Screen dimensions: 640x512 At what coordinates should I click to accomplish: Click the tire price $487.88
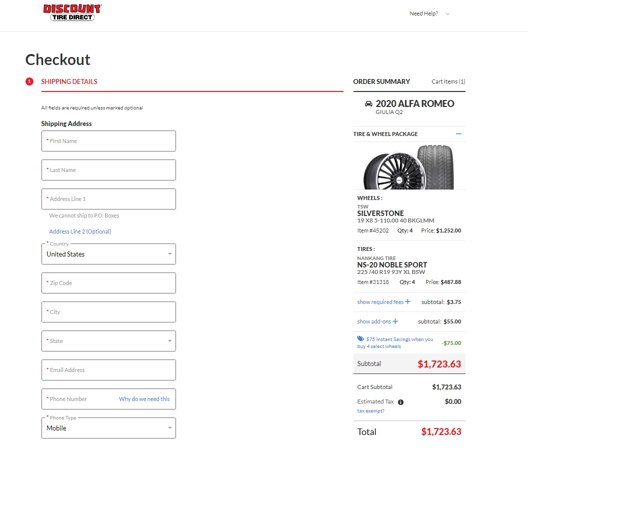coord(451,282)
